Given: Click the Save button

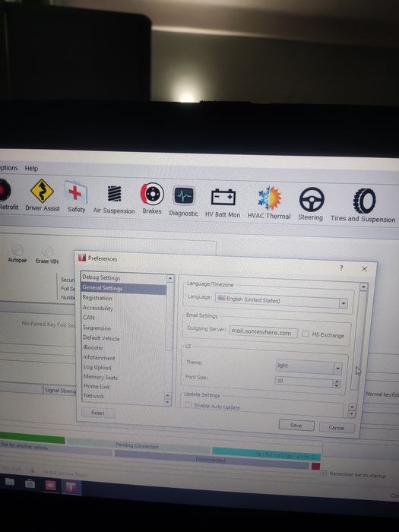Looking at the screenshot, I should coord(296,425).
